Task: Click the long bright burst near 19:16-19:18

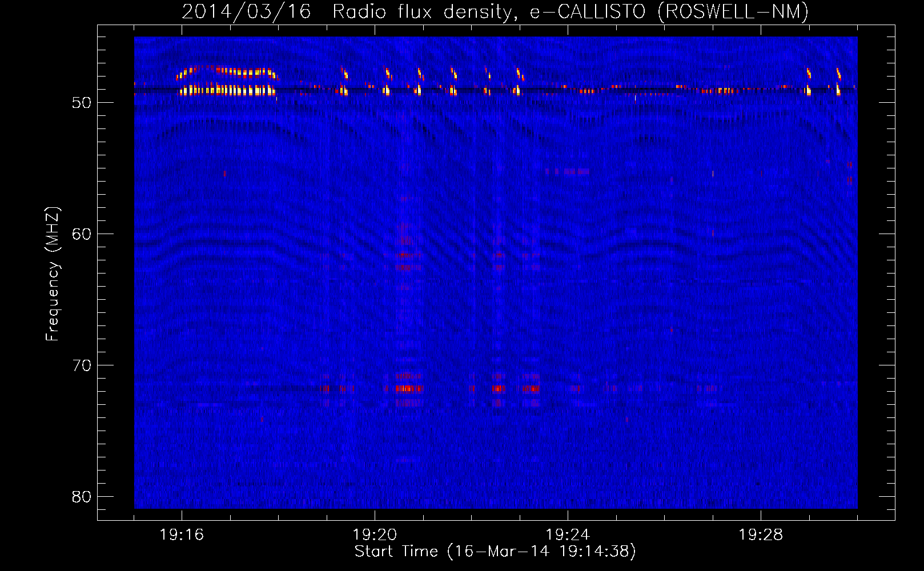Action: pyautogui.click(x=227, y=81)
